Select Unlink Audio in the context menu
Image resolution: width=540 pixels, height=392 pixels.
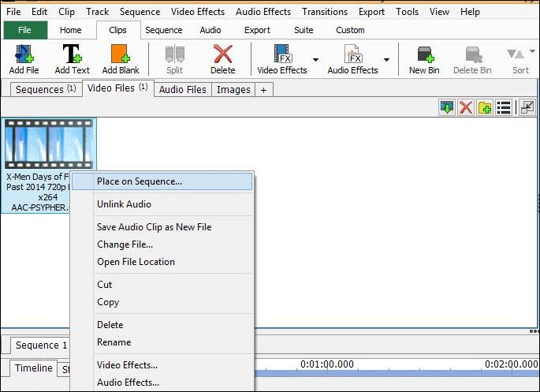(x=124, y=204)
